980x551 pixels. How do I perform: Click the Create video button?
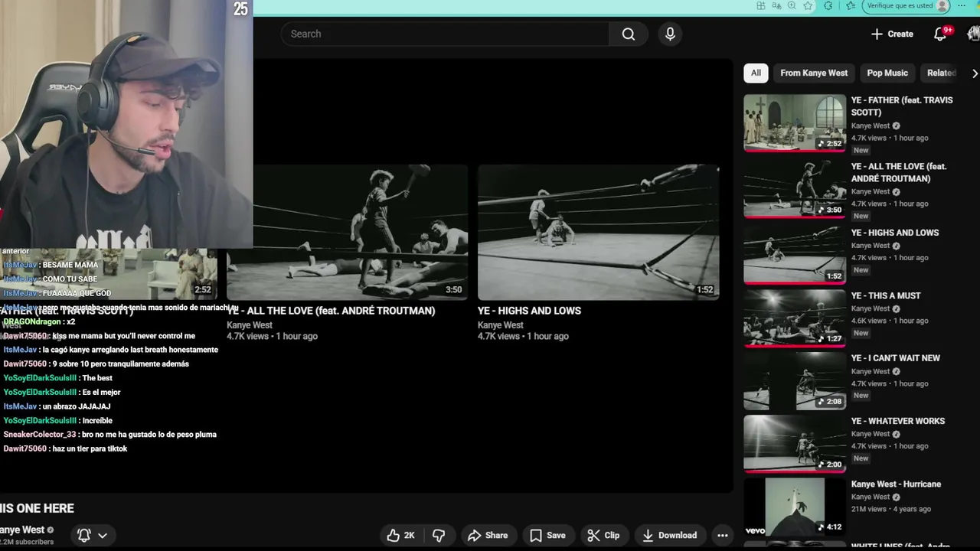click(892, 34)
